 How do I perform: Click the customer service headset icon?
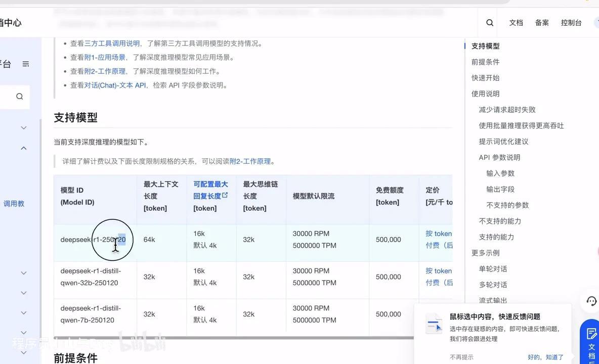[590, 301]
